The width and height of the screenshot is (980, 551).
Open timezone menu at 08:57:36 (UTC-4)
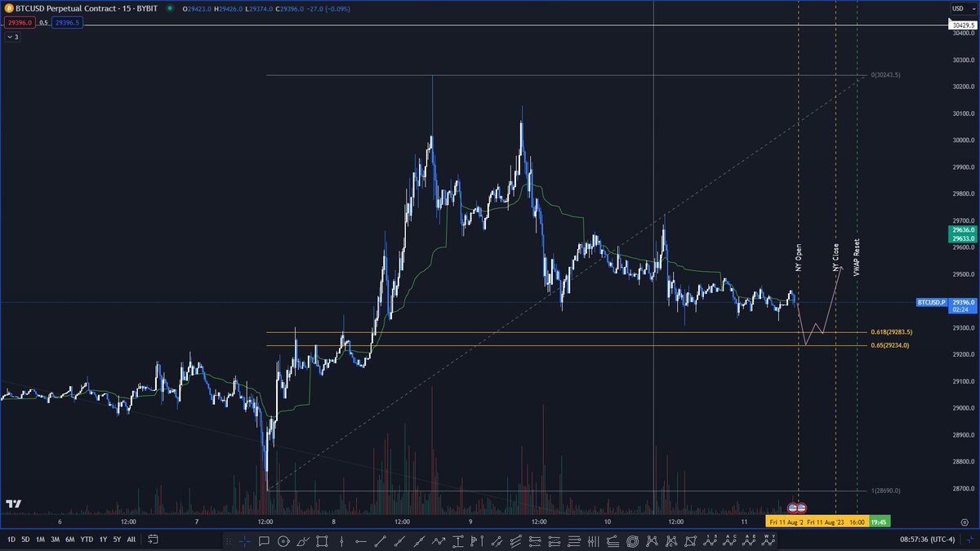point(927,540)
